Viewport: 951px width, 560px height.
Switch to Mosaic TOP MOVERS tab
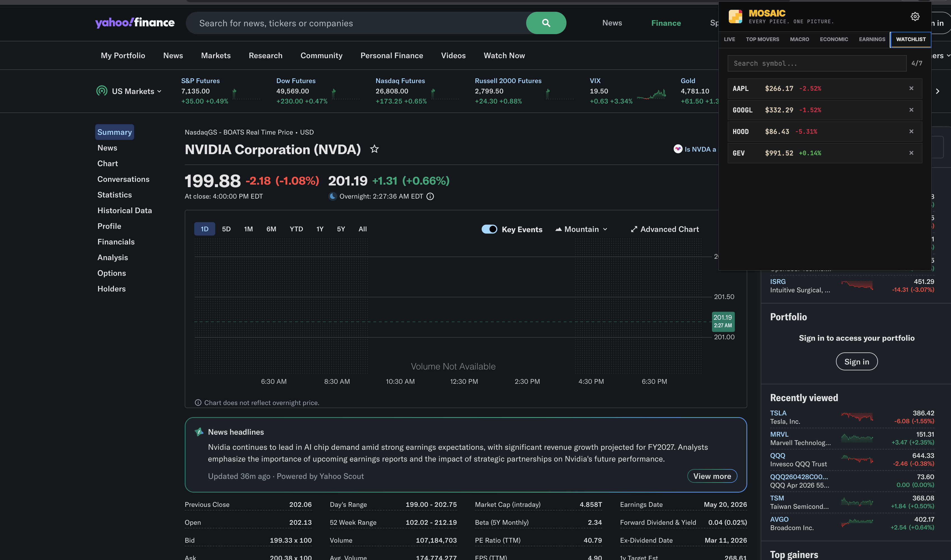tap(762, 39)
